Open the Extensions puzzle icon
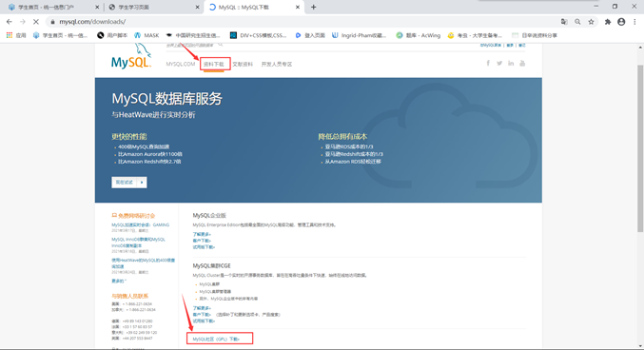 point(608,22)
